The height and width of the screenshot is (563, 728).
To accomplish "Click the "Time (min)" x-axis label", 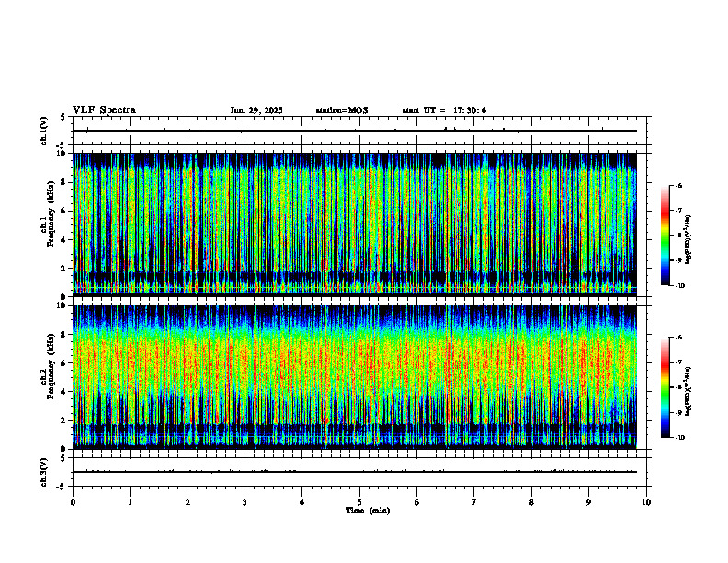I will point(368,511).
